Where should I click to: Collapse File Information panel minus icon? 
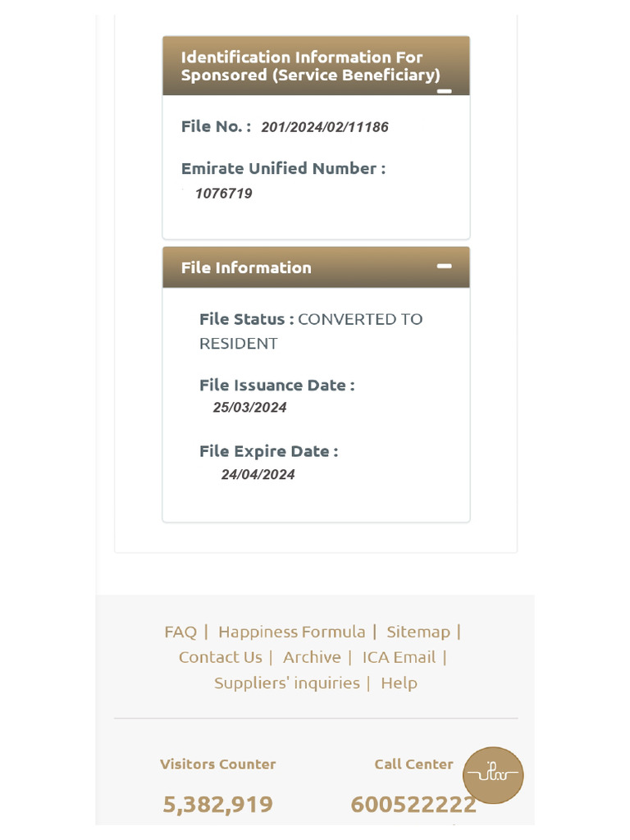click(444, 267)
